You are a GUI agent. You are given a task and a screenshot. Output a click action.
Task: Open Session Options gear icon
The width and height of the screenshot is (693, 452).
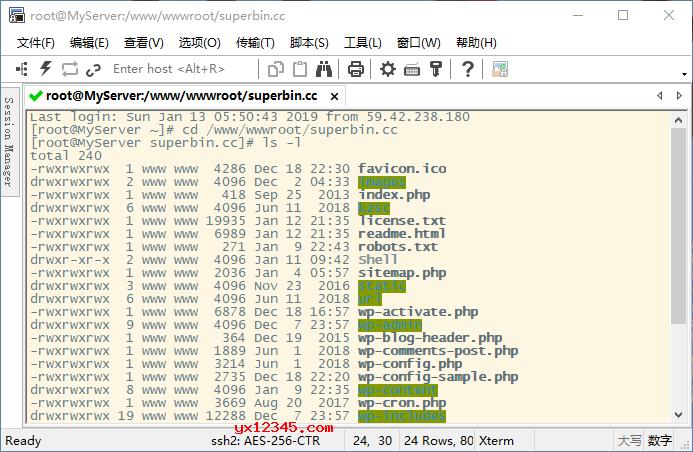tap(388, 69)
